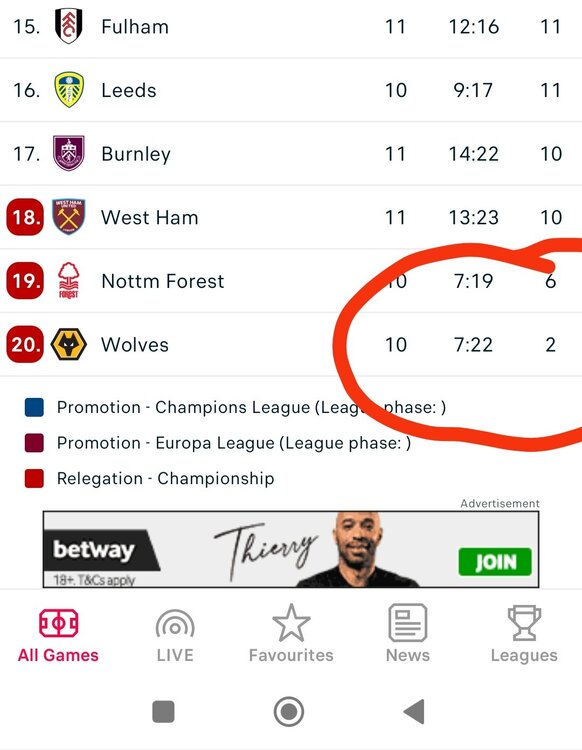Tap the betway logo in advertisement
The width and height of the screenshot is (582, 750).
point(94,550)
